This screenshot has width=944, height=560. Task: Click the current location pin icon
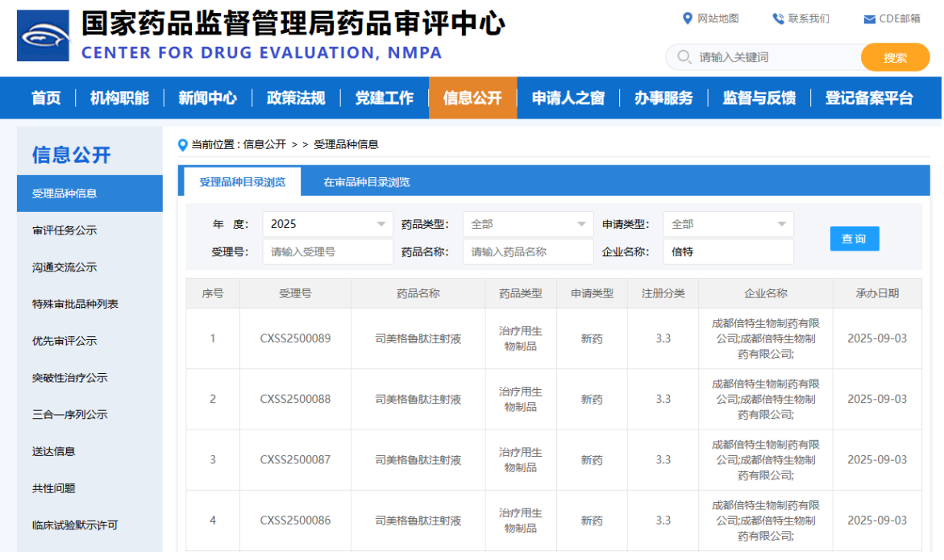coord(183,145)
